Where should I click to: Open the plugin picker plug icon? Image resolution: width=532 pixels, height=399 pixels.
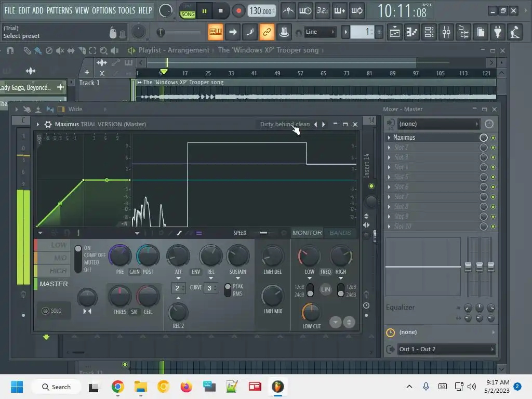click(x=498, y=32)
